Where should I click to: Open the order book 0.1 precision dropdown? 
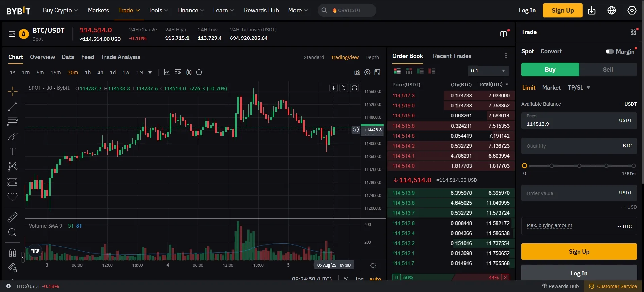[x=488, y=71]
